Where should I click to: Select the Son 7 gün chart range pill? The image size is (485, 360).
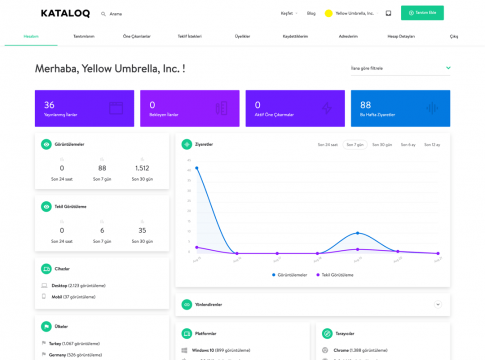[355, 145]
